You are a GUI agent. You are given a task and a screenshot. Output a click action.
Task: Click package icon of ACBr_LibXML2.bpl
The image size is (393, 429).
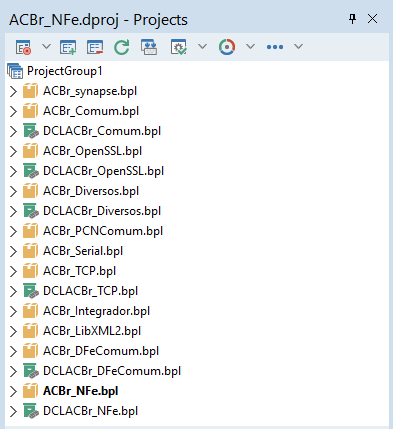click(30, 331)
